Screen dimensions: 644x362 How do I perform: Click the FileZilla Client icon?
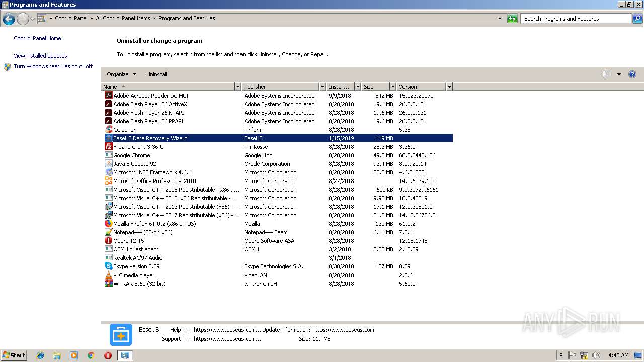click(x=108, y=147)
